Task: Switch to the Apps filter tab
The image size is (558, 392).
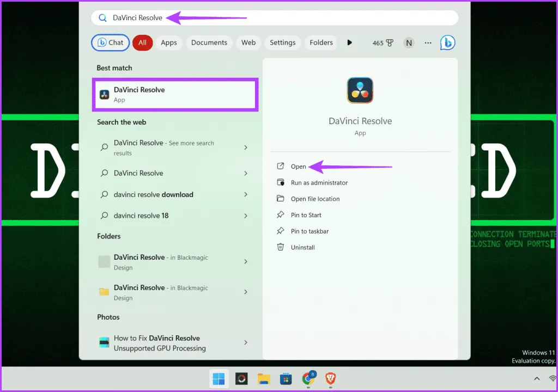Action: click(169, 42)
